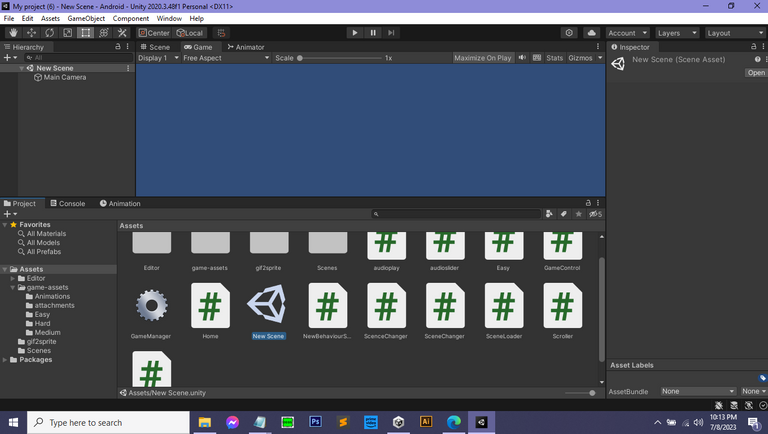Open the Account dropdown
This screenshot has width=768, height=434.
click(x=627, y=33)
